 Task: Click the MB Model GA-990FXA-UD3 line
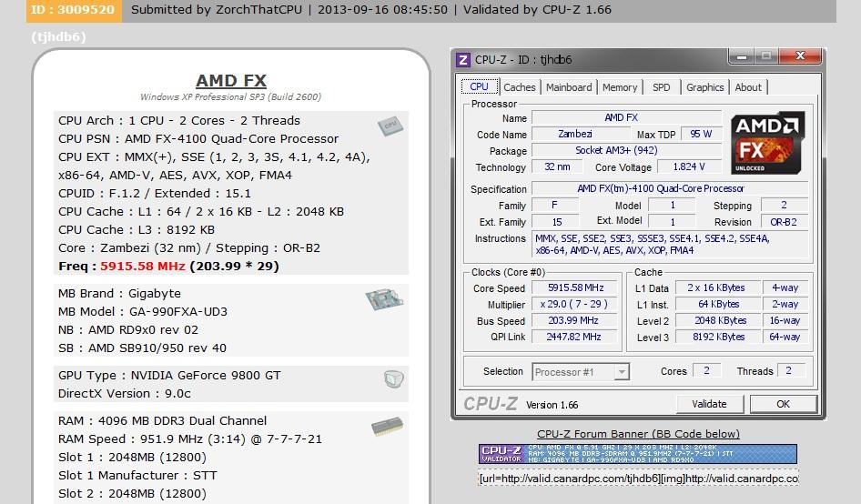(143, 312)
